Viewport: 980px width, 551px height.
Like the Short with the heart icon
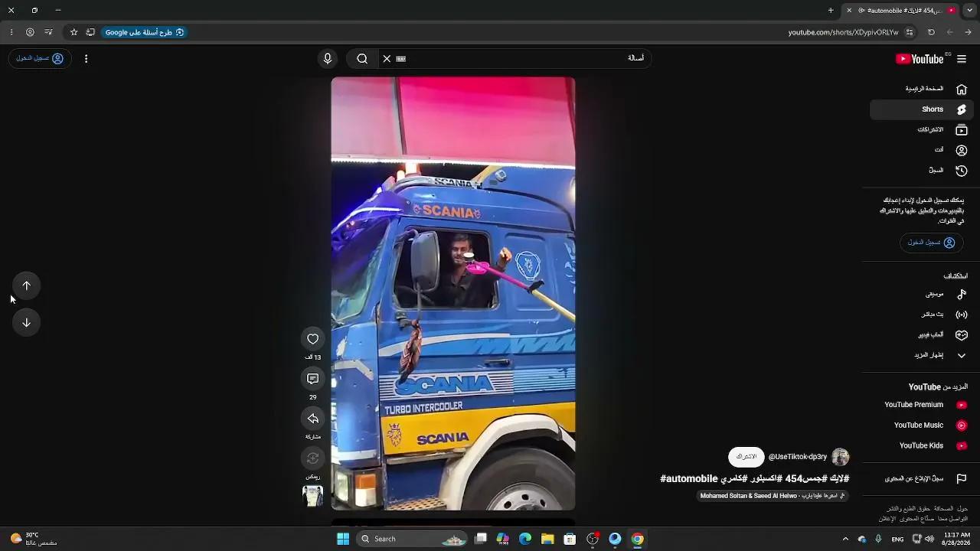(x=312, y=339)
